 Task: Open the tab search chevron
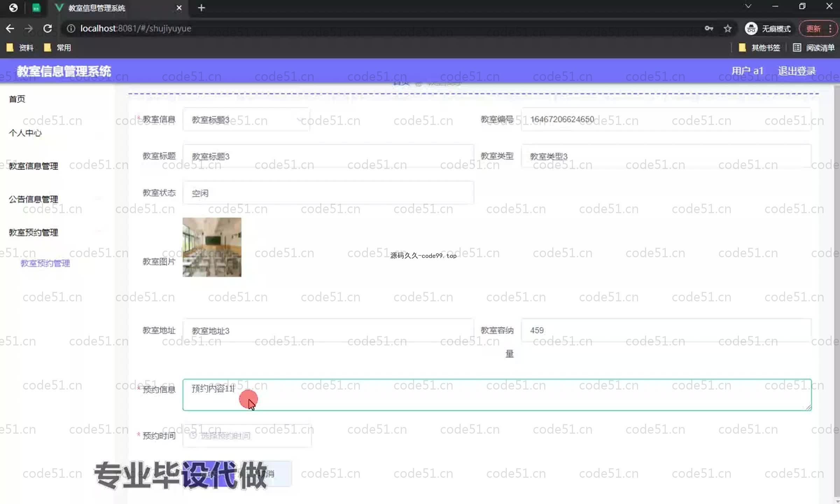coord(748,6)
